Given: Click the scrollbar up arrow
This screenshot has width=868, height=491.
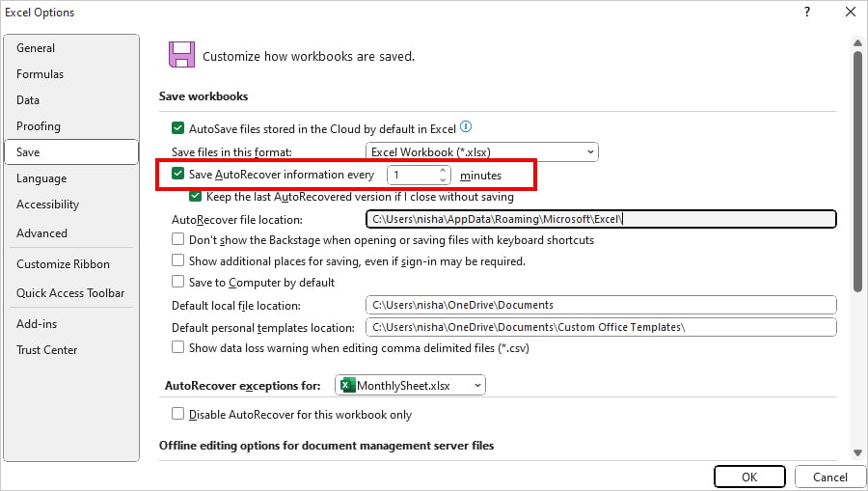Looking at the screenshot, I should pyautogui.click(x=857, y=42).
